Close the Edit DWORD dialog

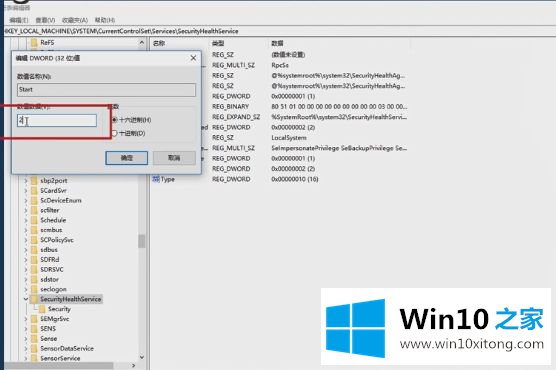point(193,58)
